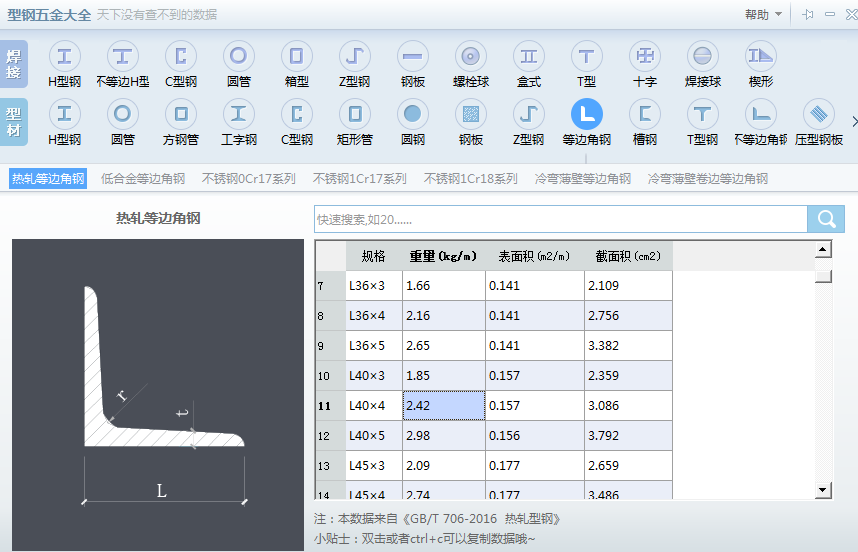Open 冷弯薄壁等边角钢 tab

(583, 179)
